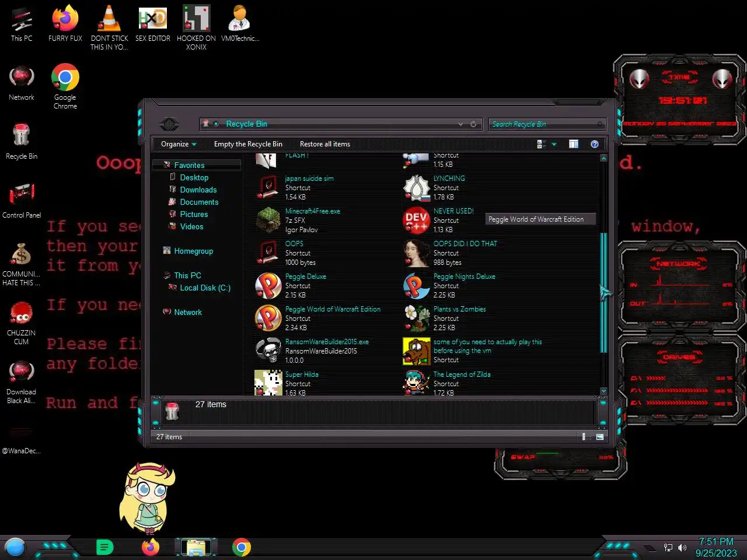Screen dimensions: 747x560
Task: Open the green notes app on taskbar
Action: (104, 547)
